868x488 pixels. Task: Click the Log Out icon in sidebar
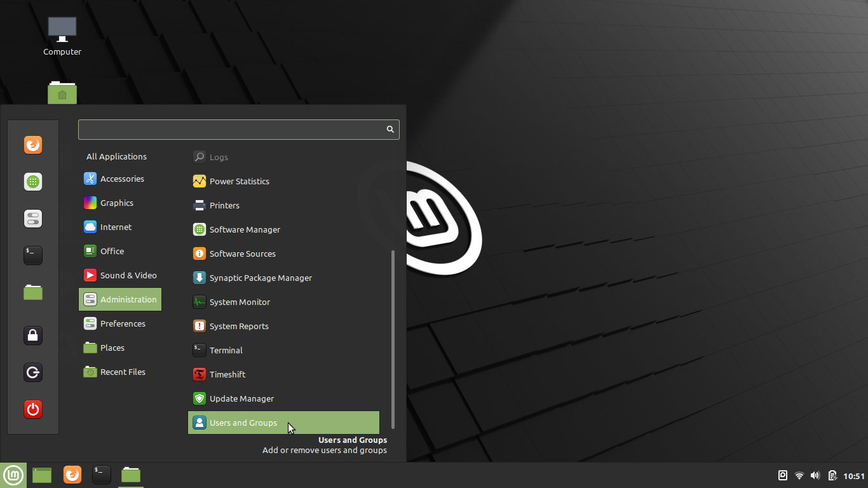(33, 372)
